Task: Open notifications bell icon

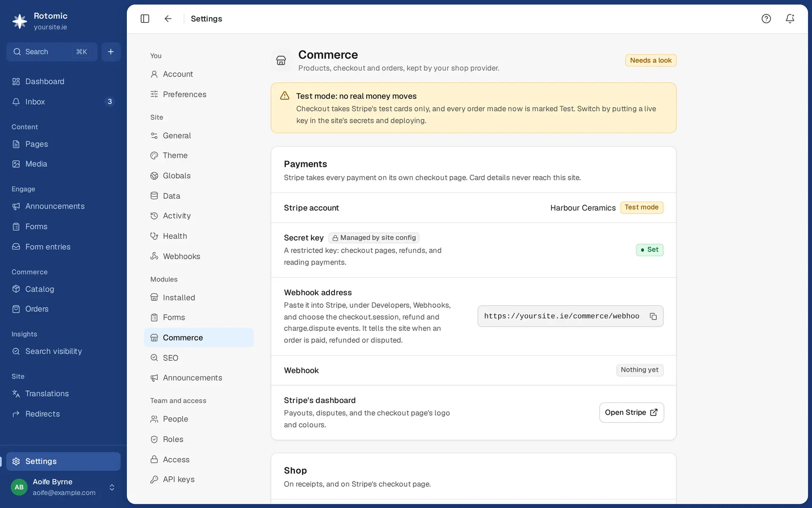Action: [x=790, y=19]
